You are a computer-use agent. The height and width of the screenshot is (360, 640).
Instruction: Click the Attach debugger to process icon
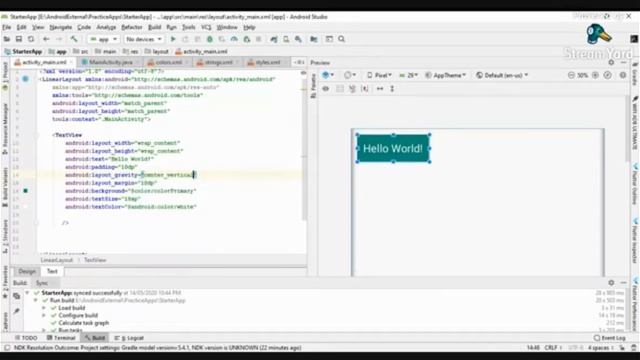pos(247,39)
